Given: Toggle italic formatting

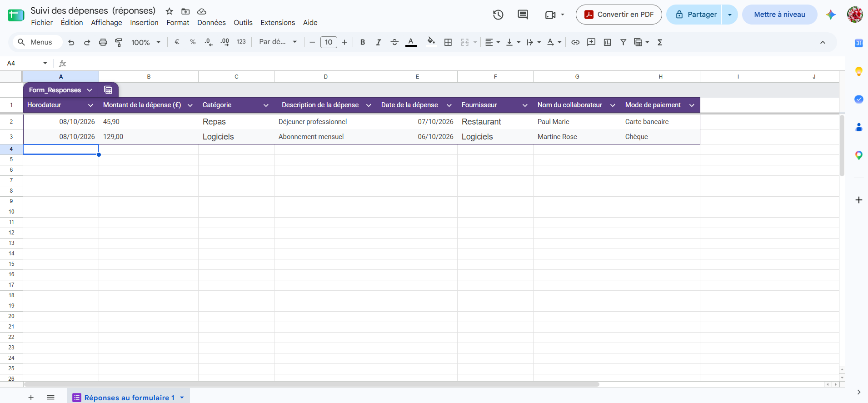Looking at the screenshot, I should point(378,42).
